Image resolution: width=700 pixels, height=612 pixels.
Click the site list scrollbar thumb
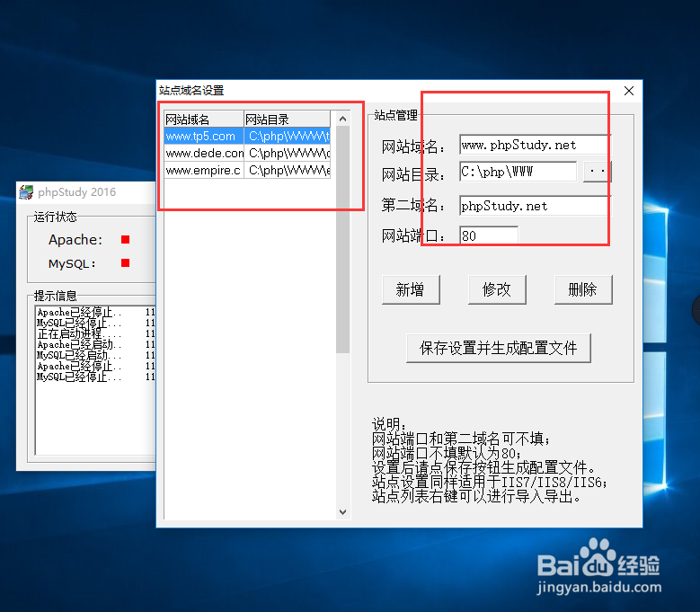343,240
